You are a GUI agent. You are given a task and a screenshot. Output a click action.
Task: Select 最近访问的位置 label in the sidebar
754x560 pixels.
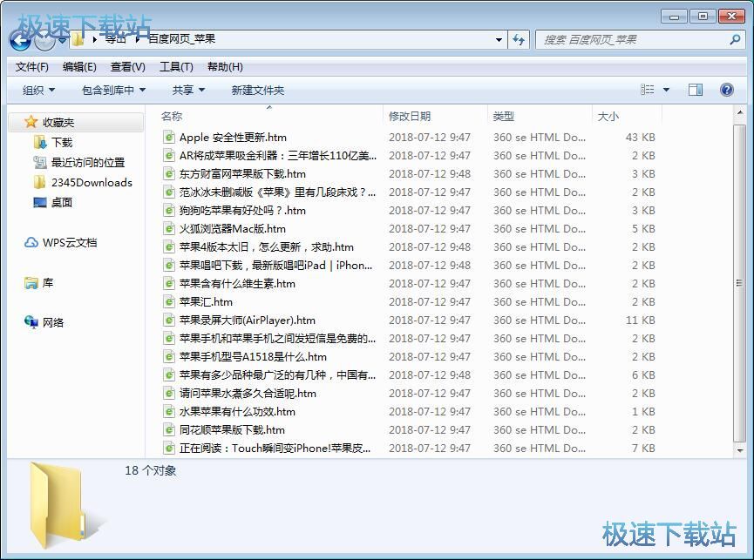tap(88, 162)
